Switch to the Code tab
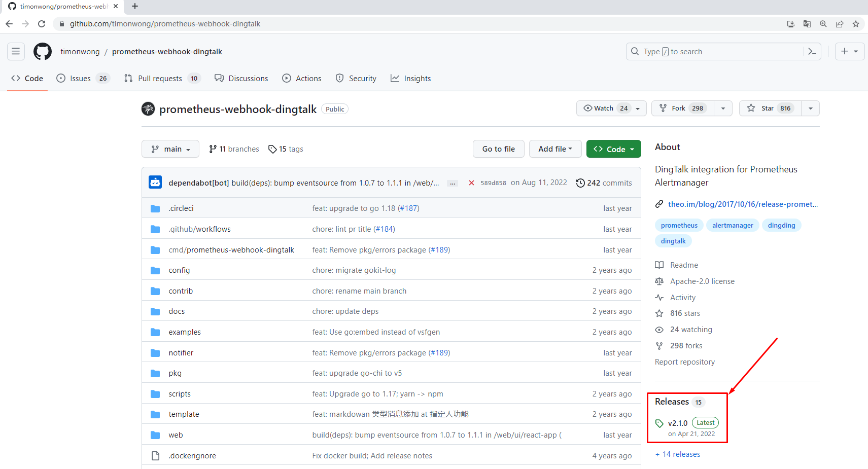The width and height of the screenshot is (868, 469). pyautogui.click(x=27, y=79)
